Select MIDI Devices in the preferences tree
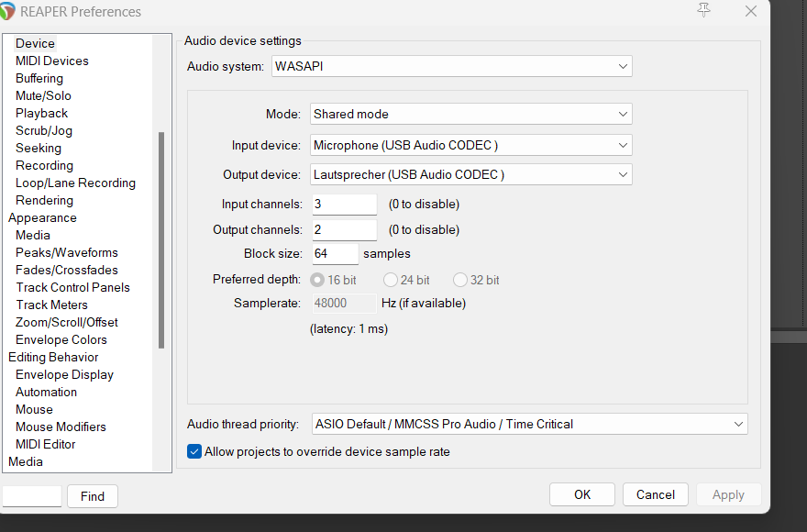Image resolution: width=807 pixels, height=532 pixels. click(52, 61)
